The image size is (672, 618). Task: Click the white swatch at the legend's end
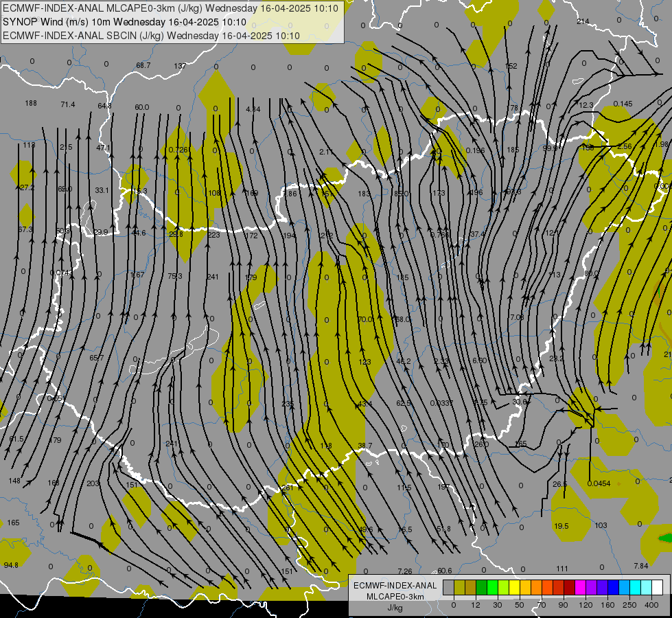click(x=658, y=587)
